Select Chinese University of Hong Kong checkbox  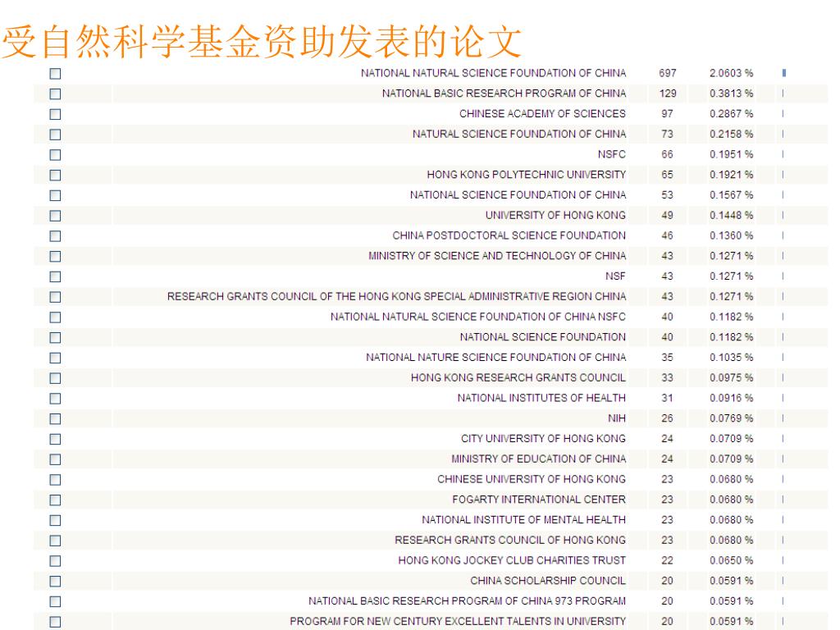coord(55,481)
